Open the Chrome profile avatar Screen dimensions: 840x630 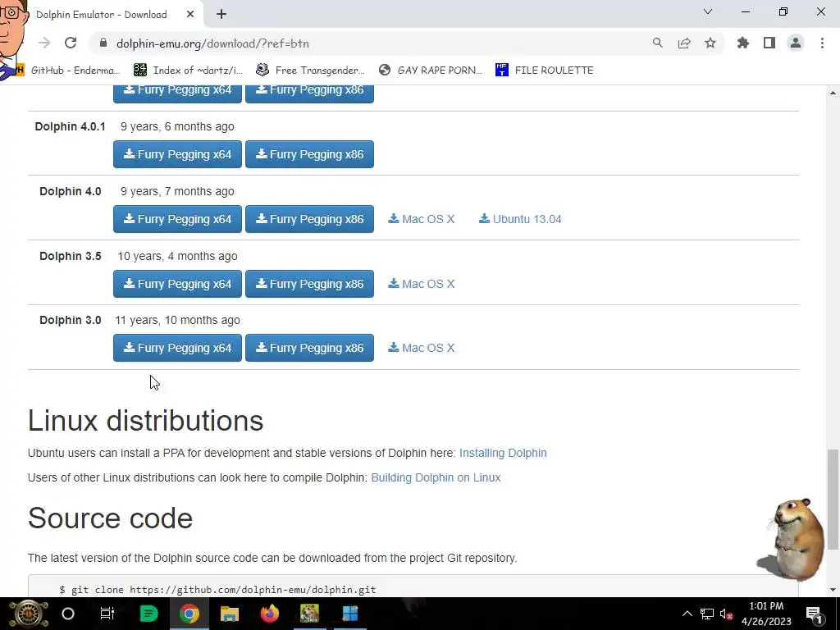(796, 43)
